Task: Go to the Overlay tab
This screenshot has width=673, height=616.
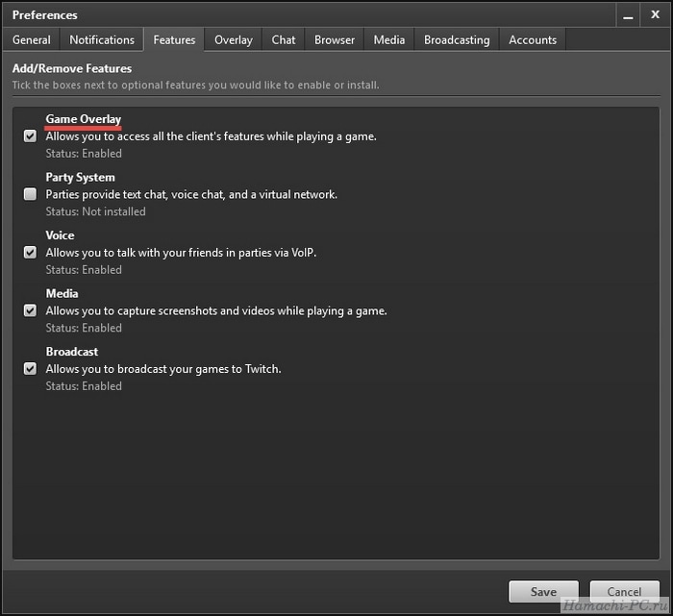Action: click(x=234, y=40)
